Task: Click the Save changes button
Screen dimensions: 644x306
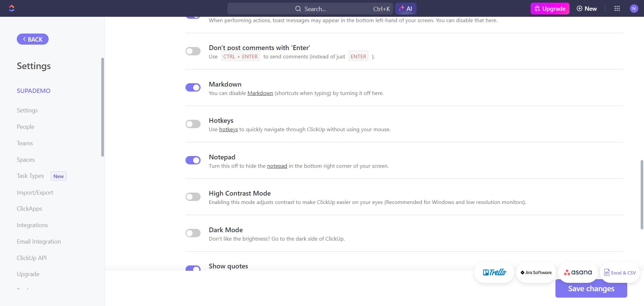Action: coord(591,289)
